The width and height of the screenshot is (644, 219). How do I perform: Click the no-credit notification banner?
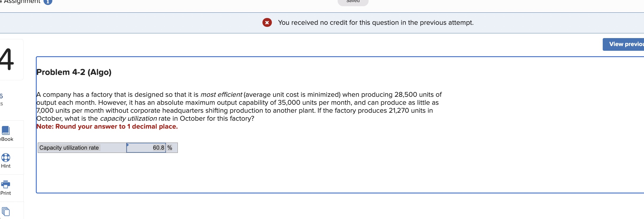pos(376,22)
